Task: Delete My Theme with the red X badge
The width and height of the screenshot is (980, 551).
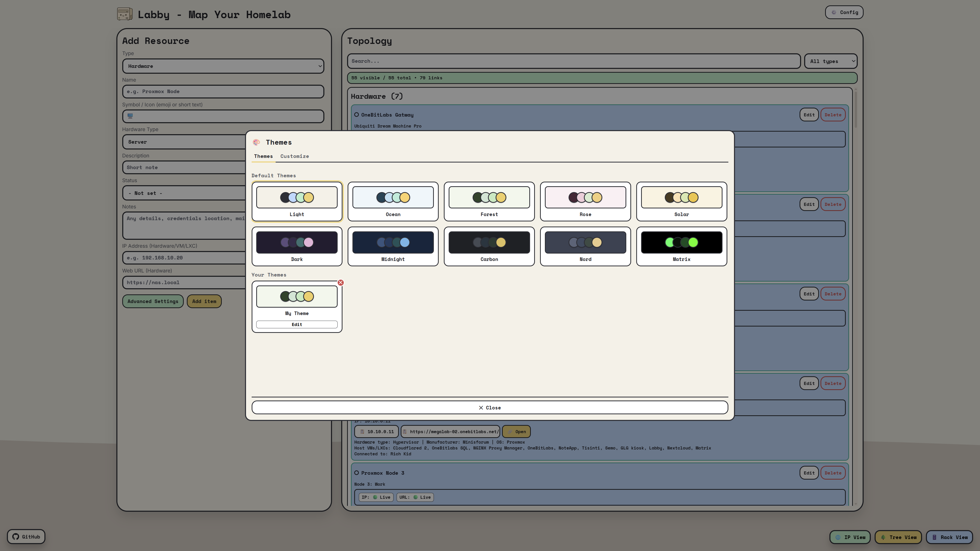Action: click(x=340, y=283)
